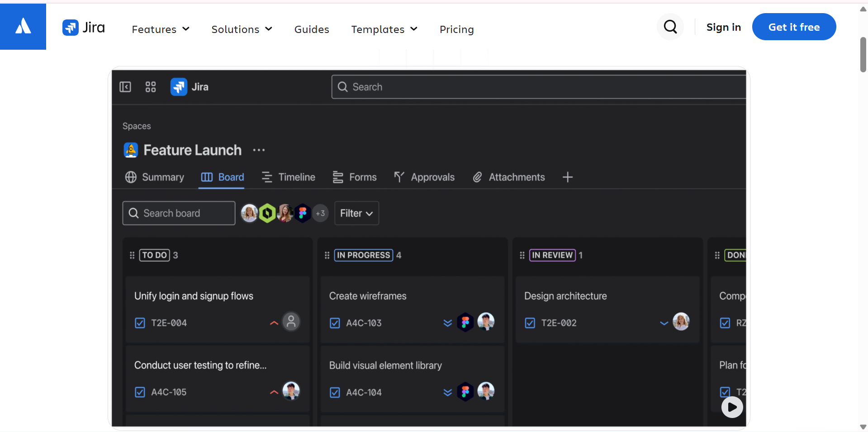Screen dimensions: 868x432
Task: Click the Feature Launch rocket project icon
Action: click(131, 150)
